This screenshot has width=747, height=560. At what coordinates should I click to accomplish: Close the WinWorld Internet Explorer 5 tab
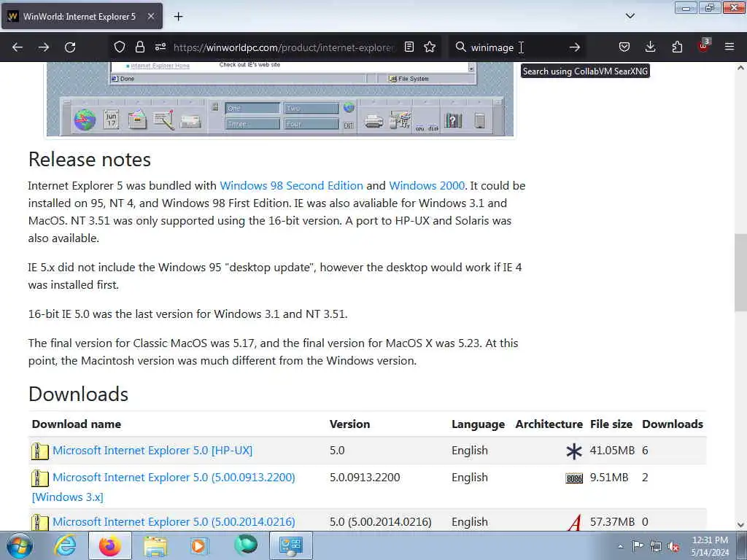tap(150, 16)
